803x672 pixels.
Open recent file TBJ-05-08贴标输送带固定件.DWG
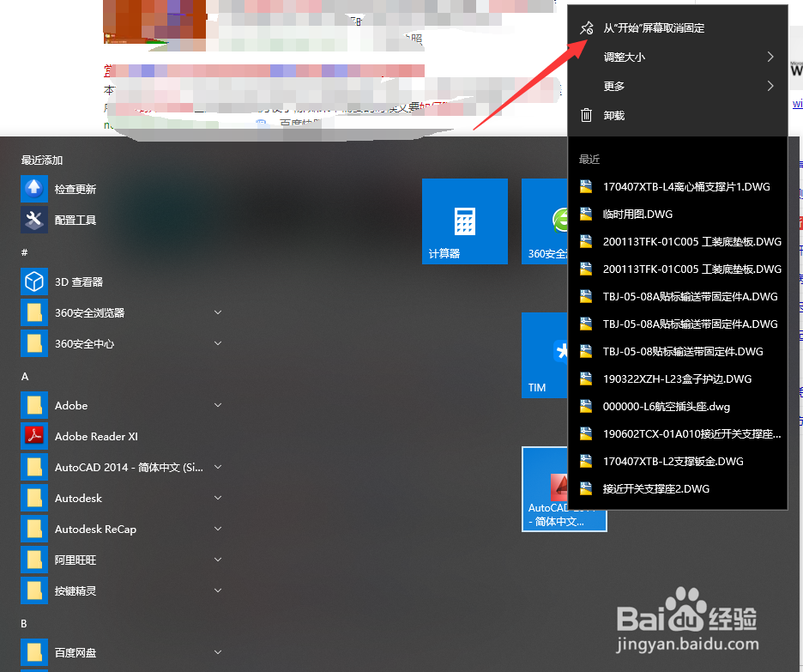678,351
